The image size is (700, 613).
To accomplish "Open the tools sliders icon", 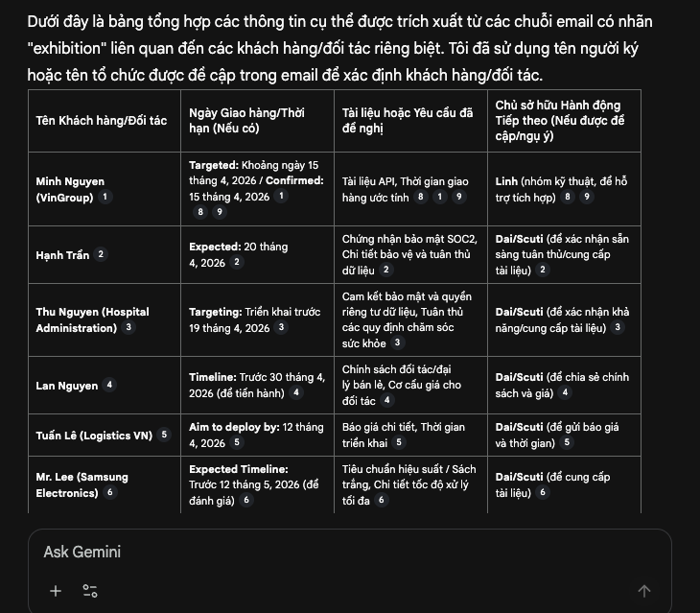I will pyautogui.click(x=90, y=591).
